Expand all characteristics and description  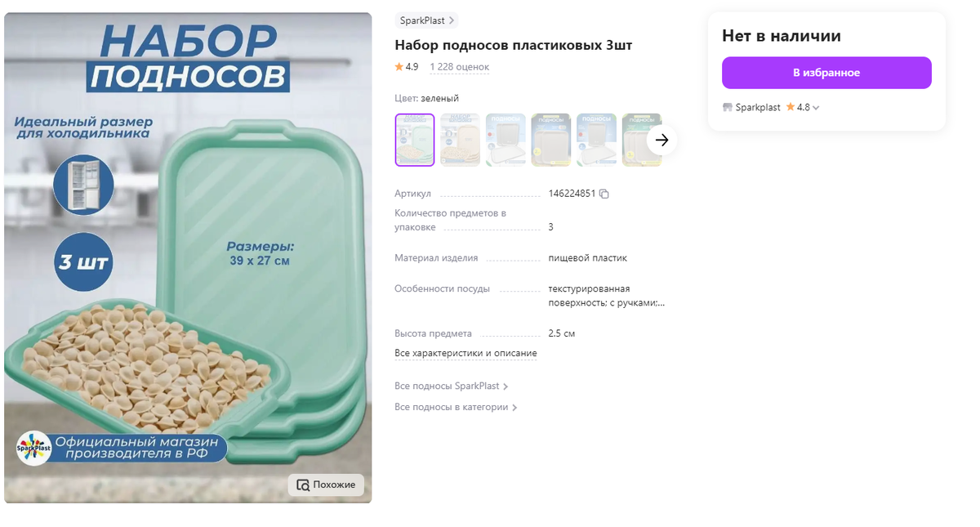tap(465, 353)
